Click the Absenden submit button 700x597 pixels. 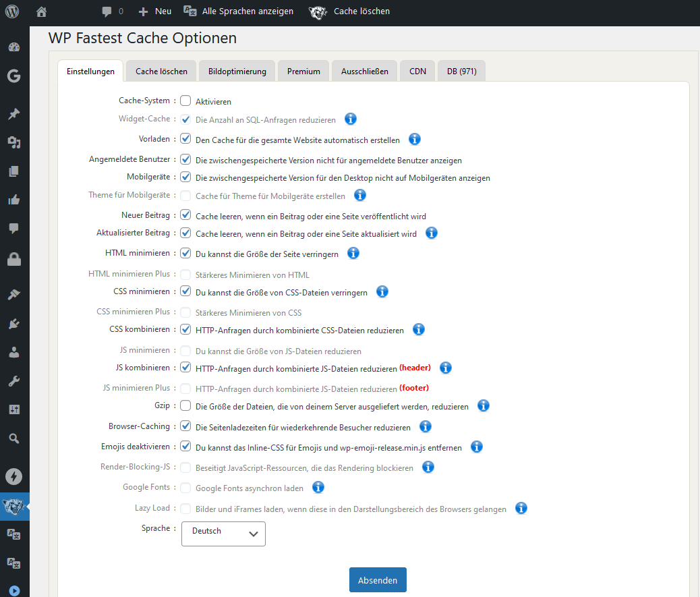tap(378, 579)
